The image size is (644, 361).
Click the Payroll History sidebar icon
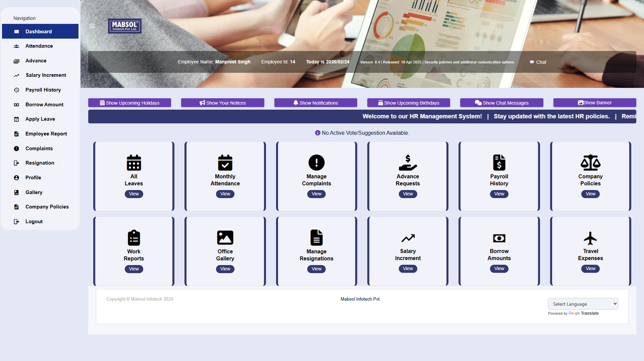tap(17, 90)
